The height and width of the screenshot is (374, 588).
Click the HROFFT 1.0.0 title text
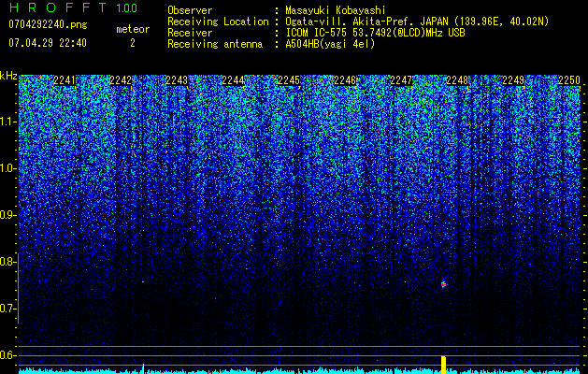[73, 7]
